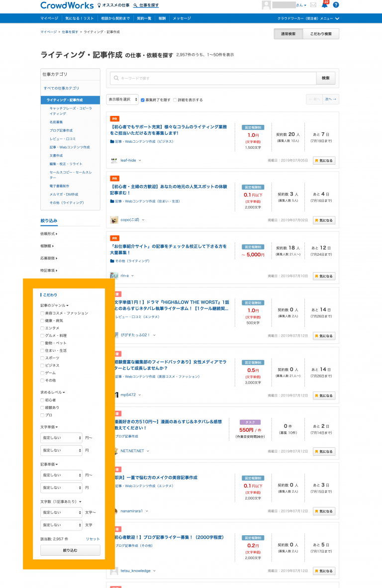Click the キーワードで探す search field

pos(214,78)
